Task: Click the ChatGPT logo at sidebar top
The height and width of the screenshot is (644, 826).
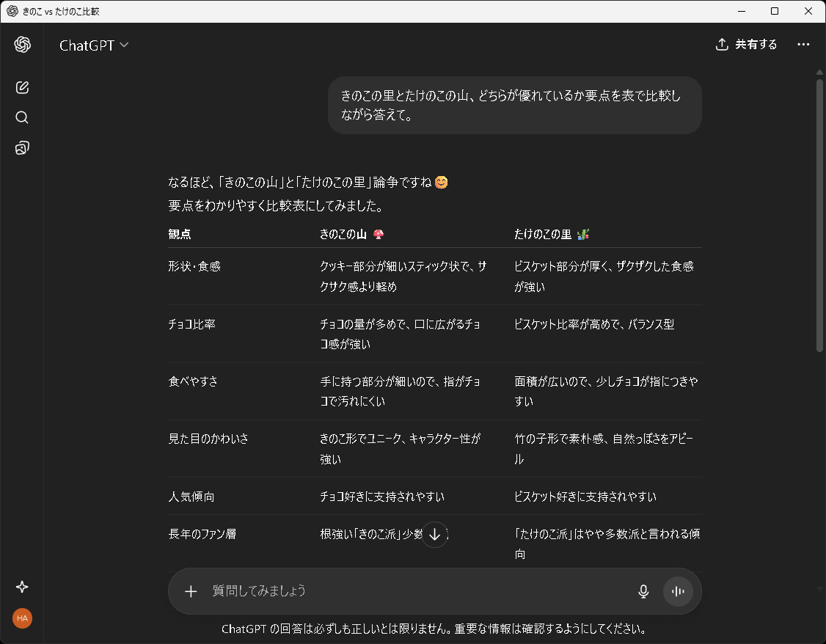Action: pos(22,45)
